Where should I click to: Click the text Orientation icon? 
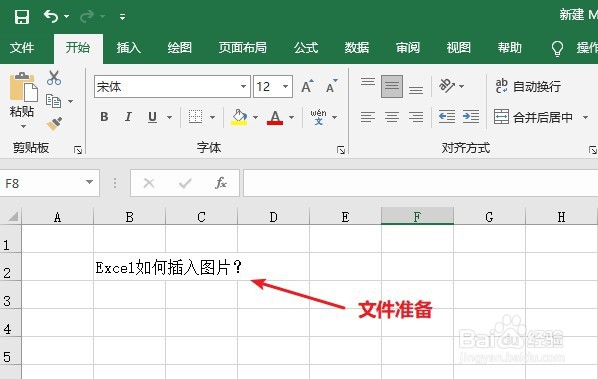click(x=447, y=86)
